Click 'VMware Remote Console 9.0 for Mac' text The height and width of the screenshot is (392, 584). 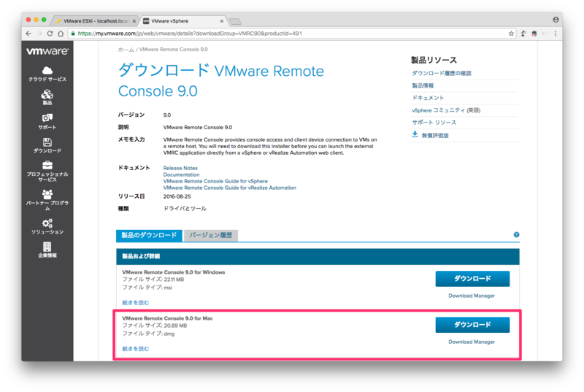tap(168, 318)
